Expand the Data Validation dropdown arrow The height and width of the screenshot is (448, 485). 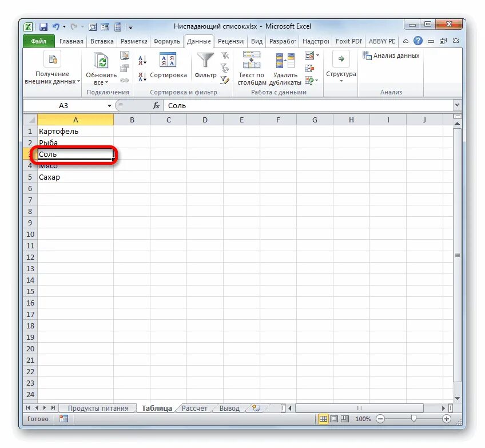(317, 55)
